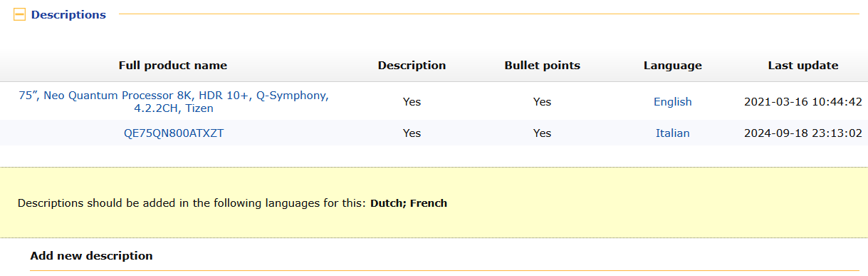Click the bold 'Dutch; French' languages text

[x=409, y=203]
